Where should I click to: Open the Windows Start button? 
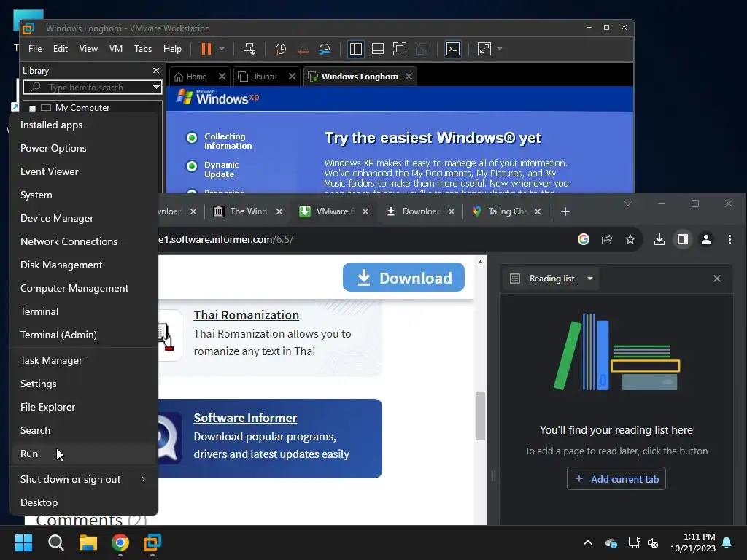(x=23, y=542)
